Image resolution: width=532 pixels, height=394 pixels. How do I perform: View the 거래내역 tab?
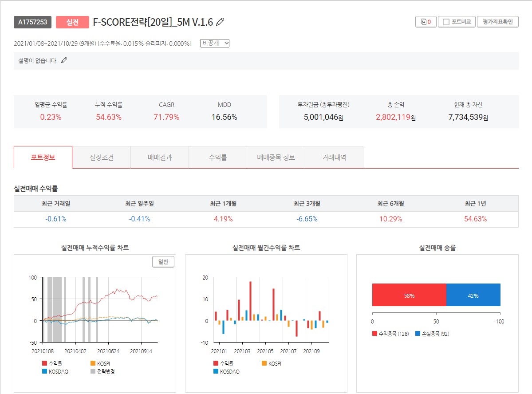(334, 157)
